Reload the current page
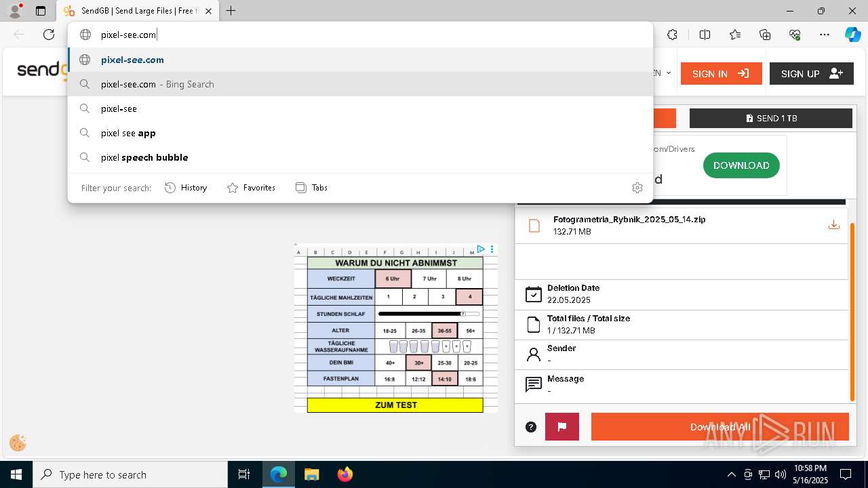 point(49,35)
